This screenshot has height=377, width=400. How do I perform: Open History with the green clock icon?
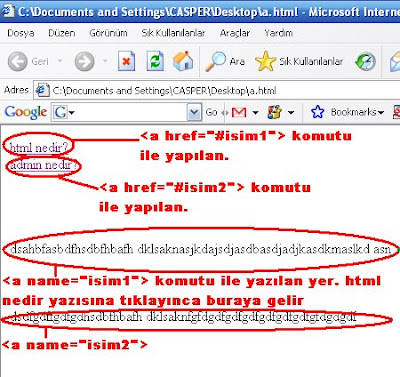365,61
